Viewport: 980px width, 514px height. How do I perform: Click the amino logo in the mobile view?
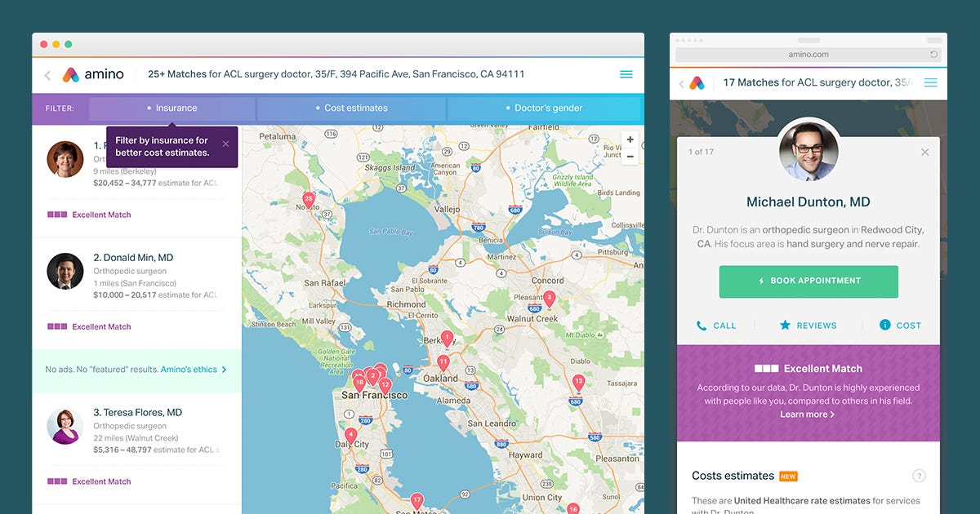[x=697, y=83]
